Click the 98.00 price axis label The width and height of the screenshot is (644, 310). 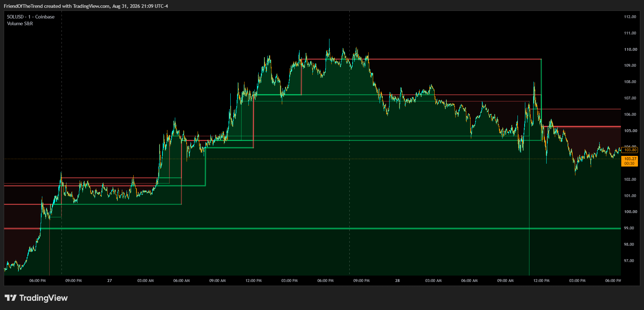pos(629,244)
